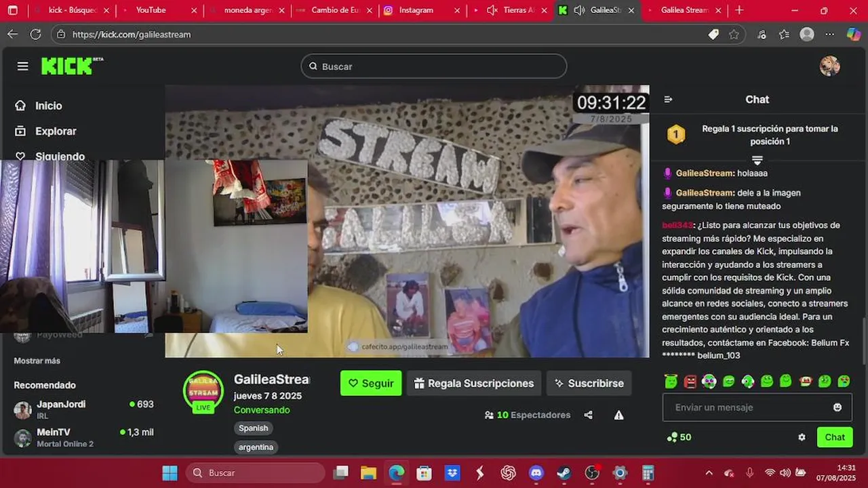Image resolution: width=868 pixels, height=488 pixels.
Task: Open File Explorer from the taskbar
Action: click(x=368, y=472)
